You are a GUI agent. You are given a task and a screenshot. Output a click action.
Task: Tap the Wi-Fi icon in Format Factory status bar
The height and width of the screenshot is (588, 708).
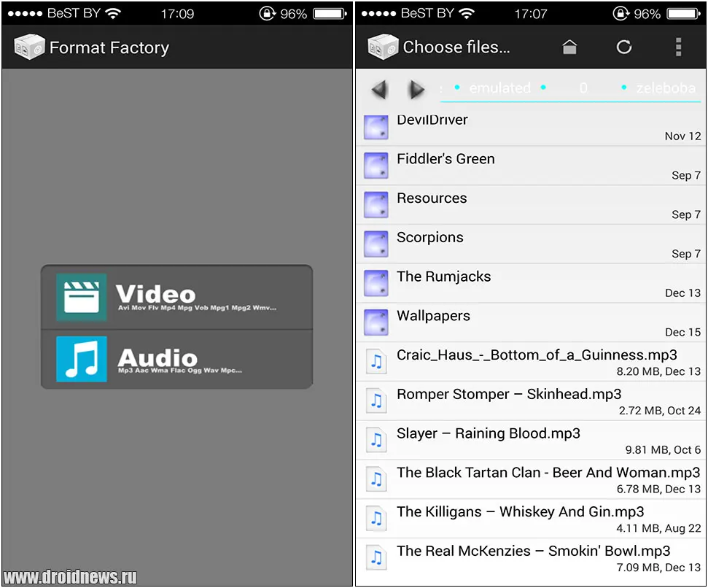(113, 14)
